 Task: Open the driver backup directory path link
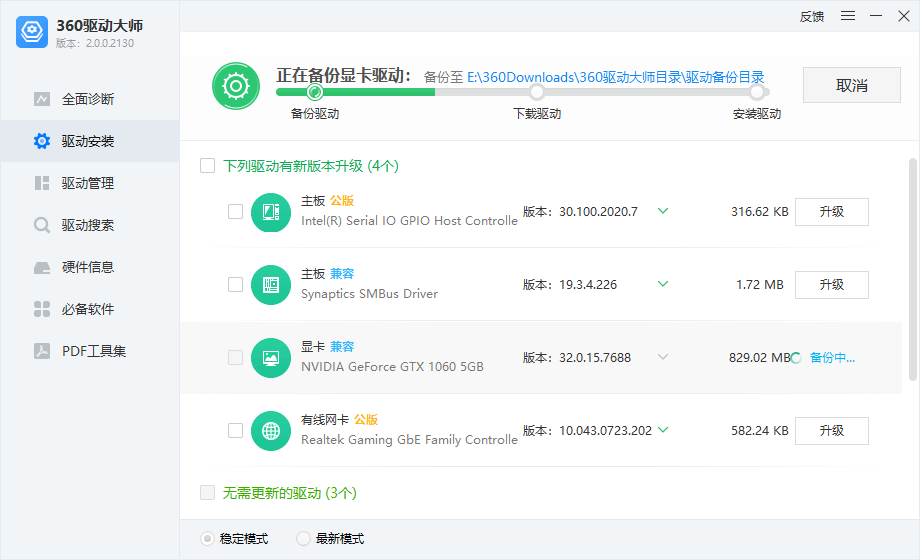click(x=615, y=77)
